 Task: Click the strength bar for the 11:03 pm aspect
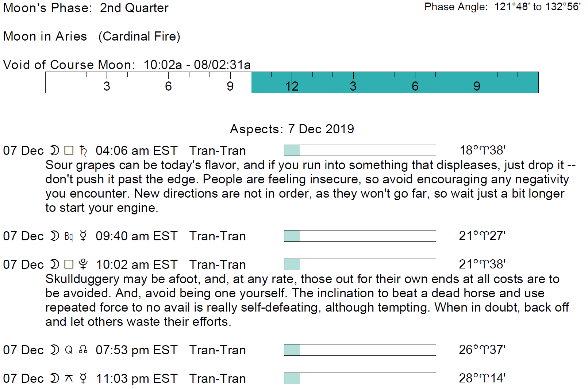(x=360, y=378)
